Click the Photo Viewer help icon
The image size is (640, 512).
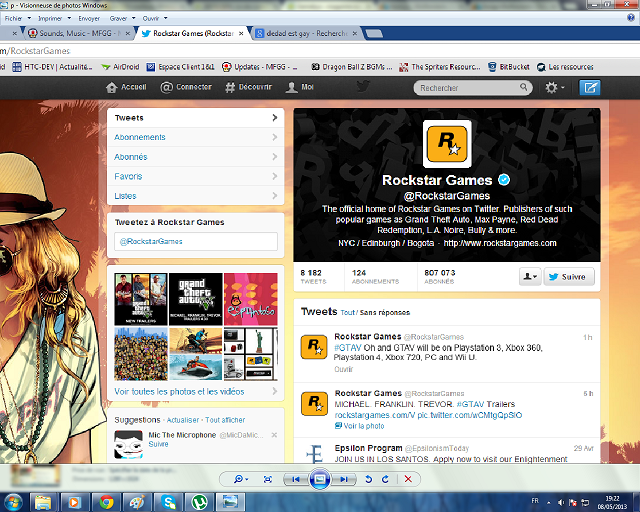click(x=631, y=18)
